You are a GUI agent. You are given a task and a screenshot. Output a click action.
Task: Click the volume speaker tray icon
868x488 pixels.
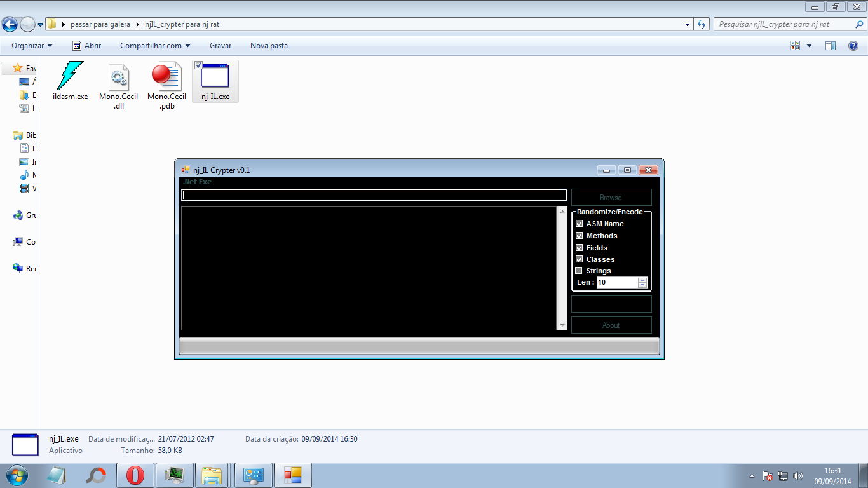798,476
